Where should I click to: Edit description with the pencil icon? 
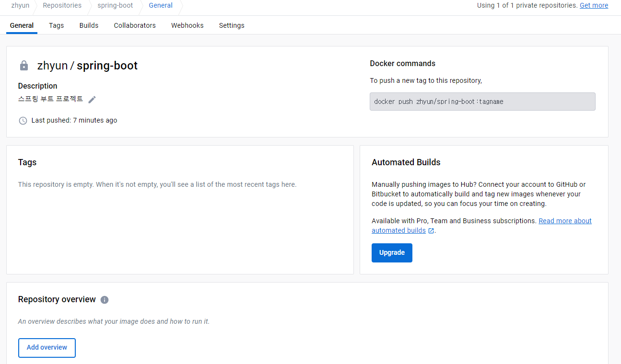(x=92, y=99)
